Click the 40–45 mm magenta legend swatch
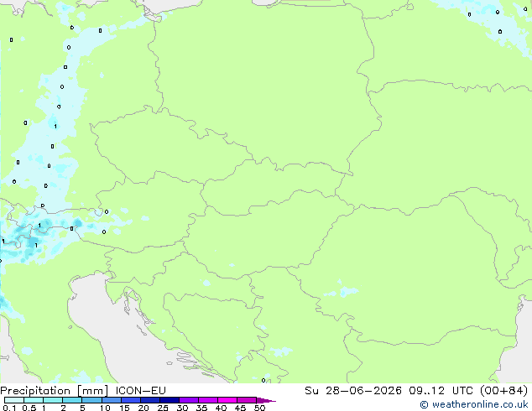 227,400
